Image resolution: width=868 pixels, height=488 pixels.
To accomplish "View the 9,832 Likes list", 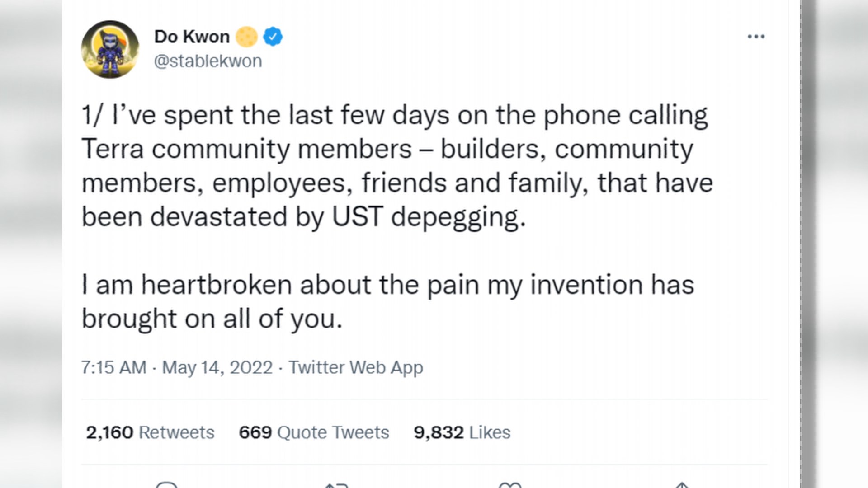I will click(462, 432).
